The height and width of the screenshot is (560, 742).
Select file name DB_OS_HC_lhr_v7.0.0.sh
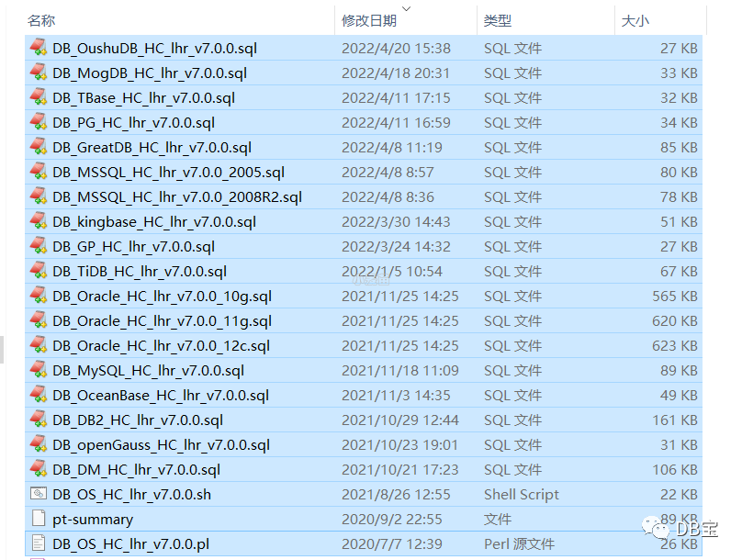131,494
